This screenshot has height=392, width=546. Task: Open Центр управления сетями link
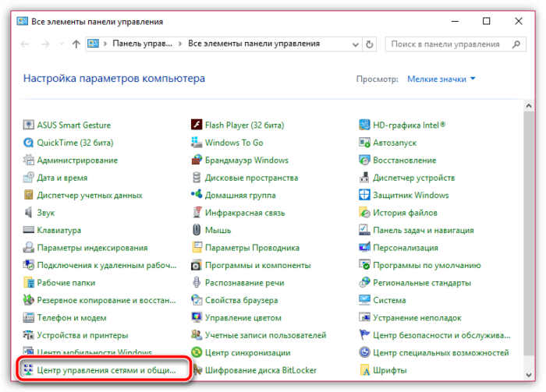click(106, 370)
